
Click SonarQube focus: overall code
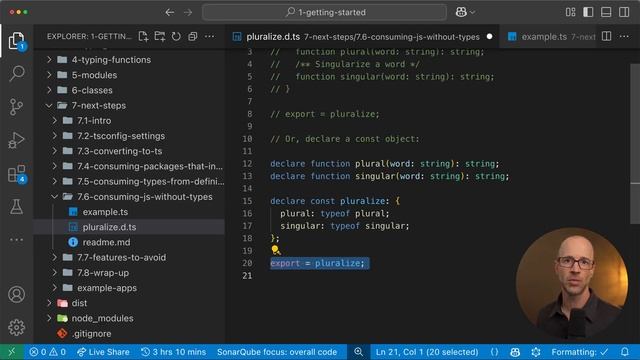tap(277, 352)
